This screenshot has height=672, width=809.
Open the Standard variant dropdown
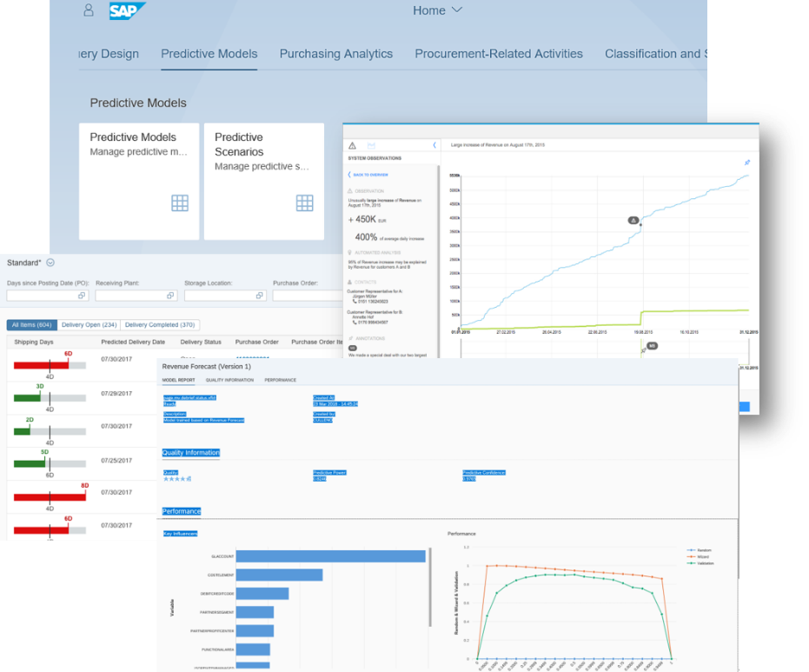pyautogui.click(x=50, y=263)
